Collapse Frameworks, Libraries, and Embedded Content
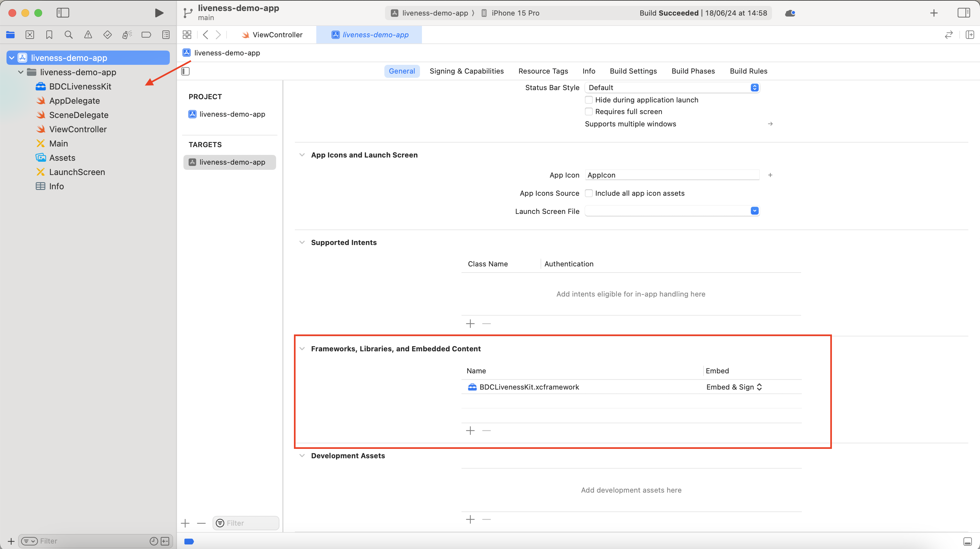 click(x=302, y=348)
